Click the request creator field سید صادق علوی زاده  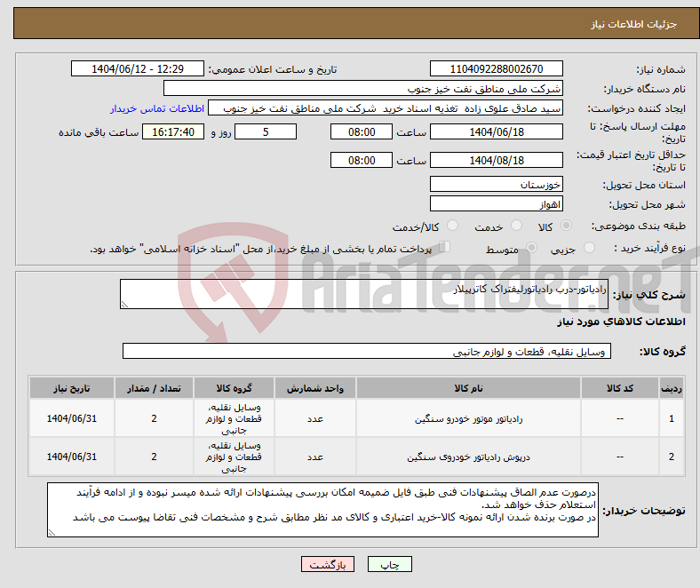tap(386, 108)
